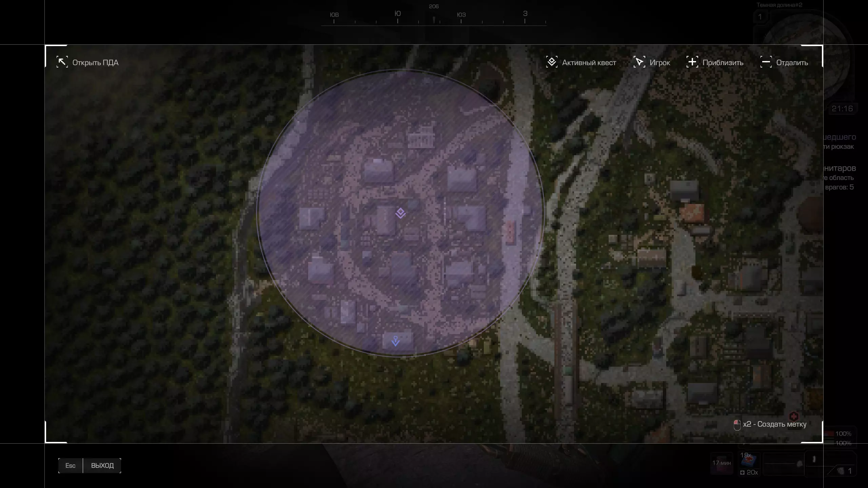Click the Открыть ПДА text label
The height and width of the screenshot is (488, 868).
pyautogui.click(x=95, y=63)
